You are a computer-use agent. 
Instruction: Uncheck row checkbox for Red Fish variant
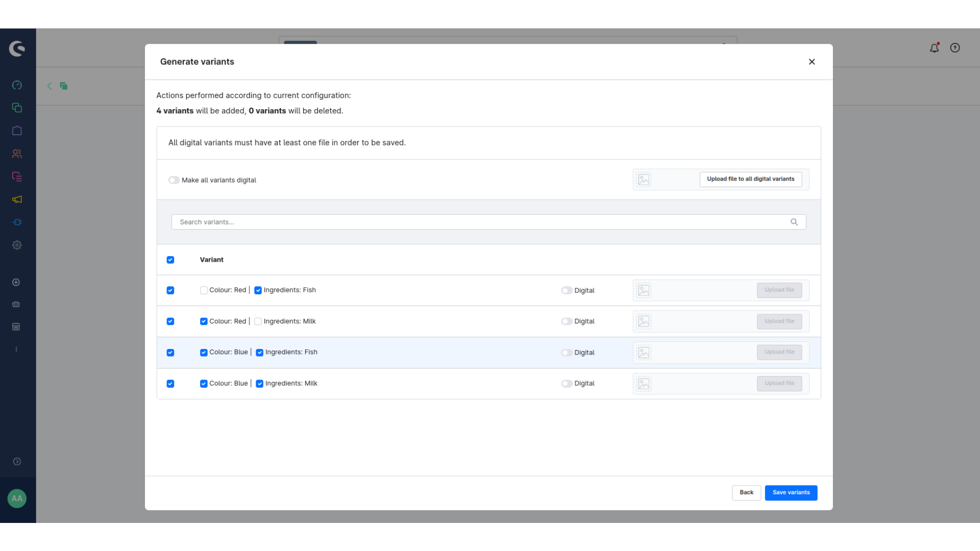tap(170, 290)
